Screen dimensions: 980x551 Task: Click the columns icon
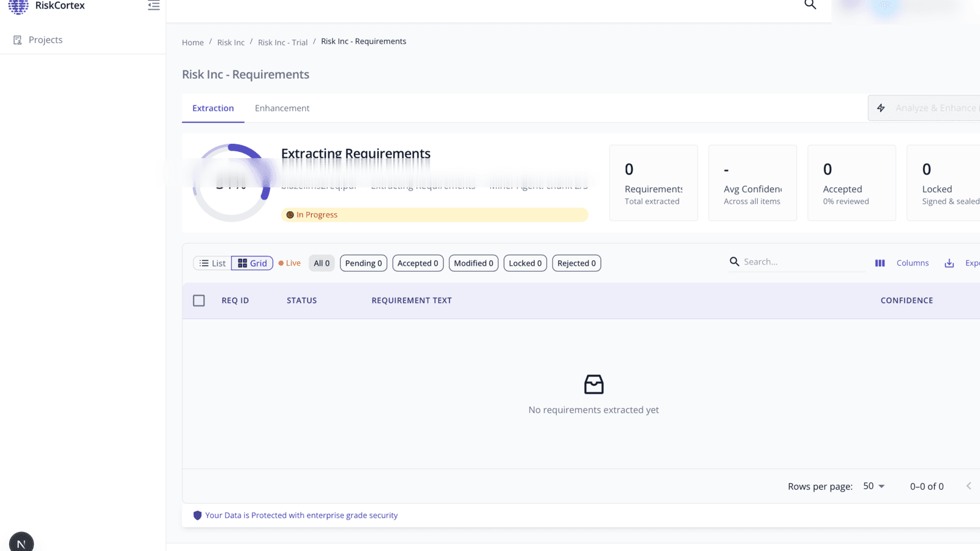[x=880, y=263]
